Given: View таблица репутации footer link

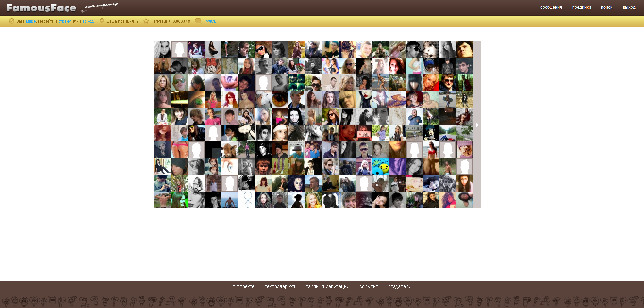Looking at the screenshot, I should point(327,286).
